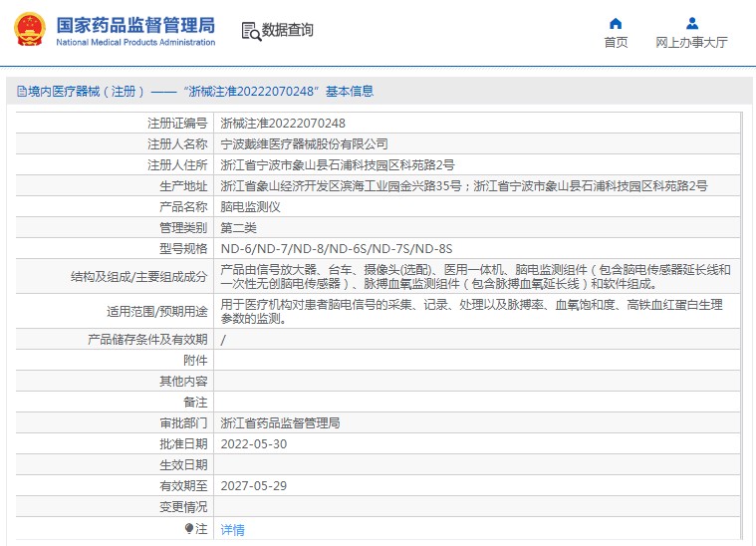The width and height of the screenshot is (756, 546).
Task: Click the 注册人住所 address value
Action: pos(338,165)
